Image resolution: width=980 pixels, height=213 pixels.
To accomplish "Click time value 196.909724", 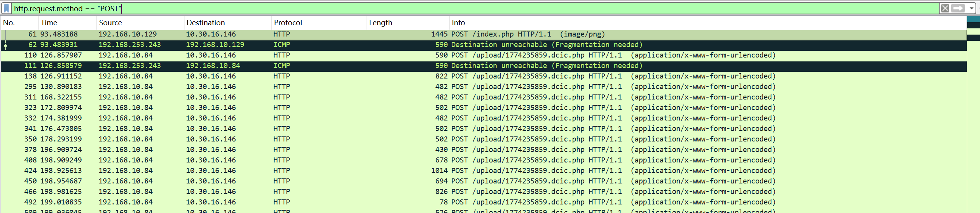I will [61, 150].
